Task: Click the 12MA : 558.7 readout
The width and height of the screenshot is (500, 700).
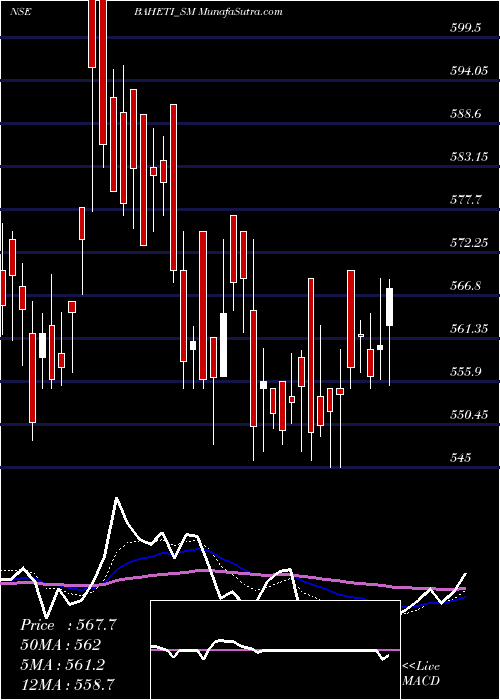Action: [x=67, y=685]
